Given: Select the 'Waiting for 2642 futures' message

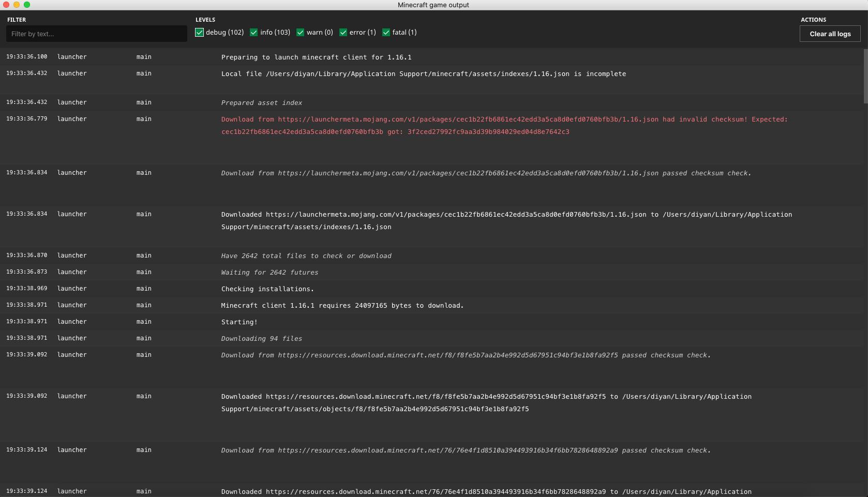Looking at the screenshot, I should click(x=270, y=273).
